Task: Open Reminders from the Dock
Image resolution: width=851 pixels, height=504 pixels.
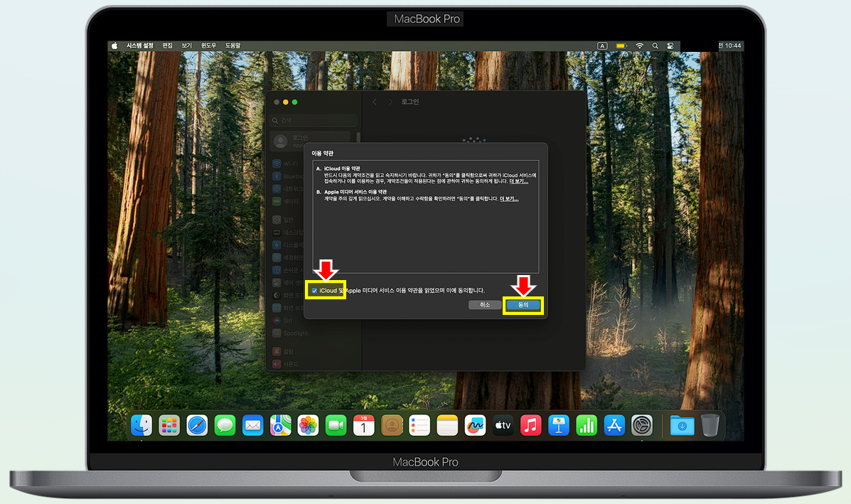Action: (x=419, y=425)
